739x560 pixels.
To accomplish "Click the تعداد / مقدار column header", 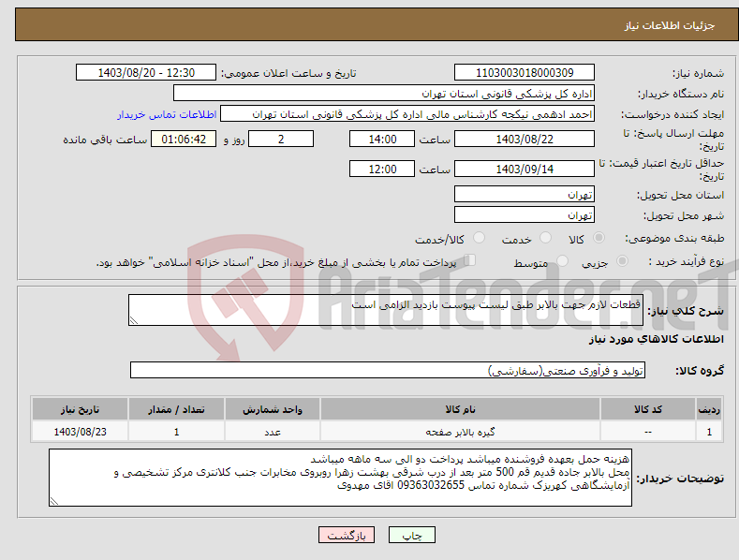I will coord(176,409).
